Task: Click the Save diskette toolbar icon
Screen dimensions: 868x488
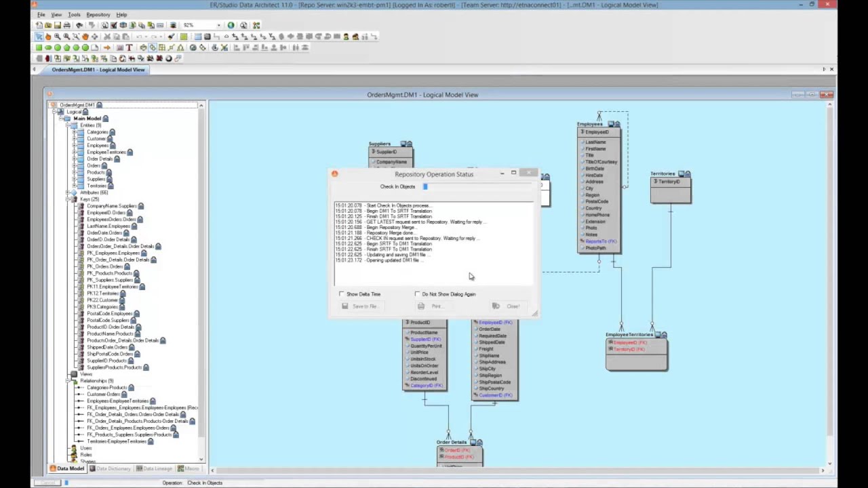Action: [58, 25]
